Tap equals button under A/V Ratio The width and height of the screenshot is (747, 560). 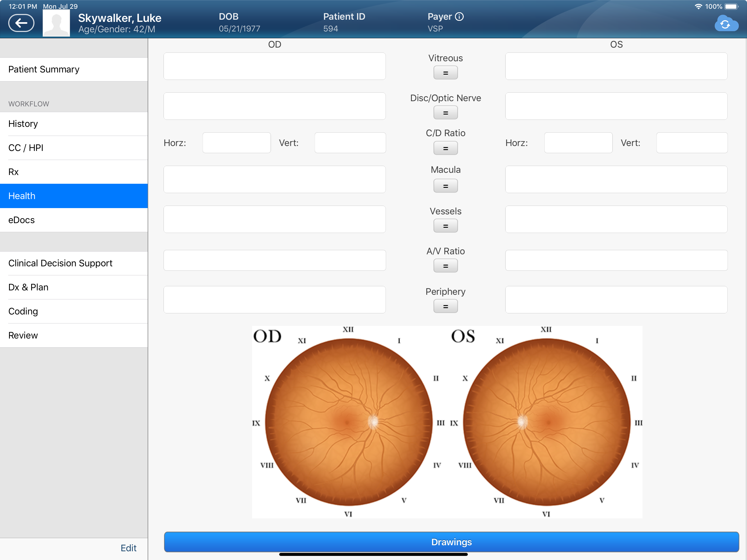tap(445, 266)
